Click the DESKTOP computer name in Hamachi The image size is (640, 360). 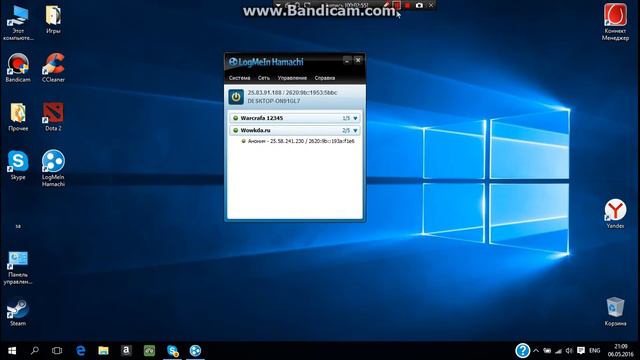[274, 101]
